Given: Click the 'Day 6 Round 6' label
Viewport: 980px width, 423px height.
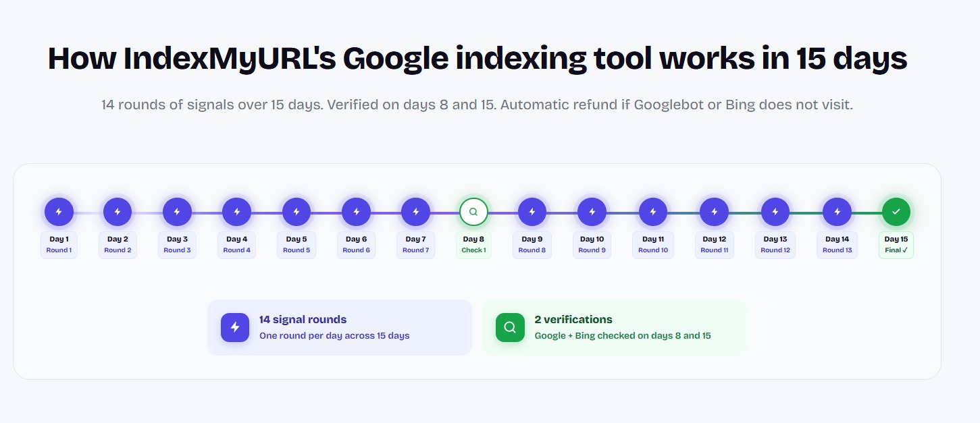Looking at the screenshot, I should coord(356,245).
